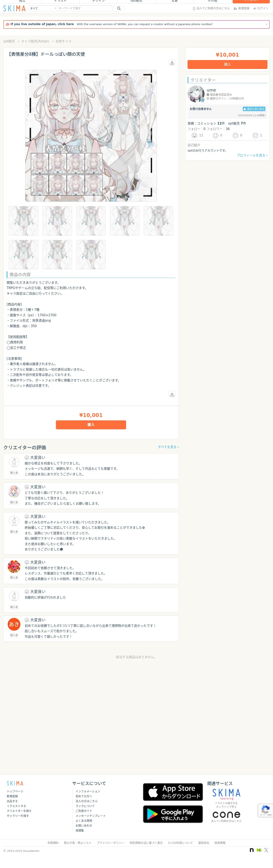This screenshot has height=868, width=273.
Task: Open the share icon above product image
Action: [172, 63]
